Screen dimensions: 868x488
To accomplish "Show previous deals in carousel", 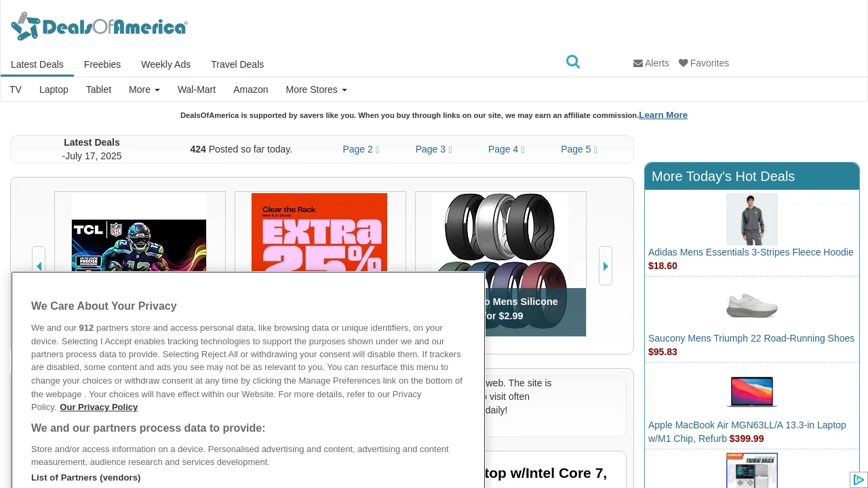I will click(39, 266).
